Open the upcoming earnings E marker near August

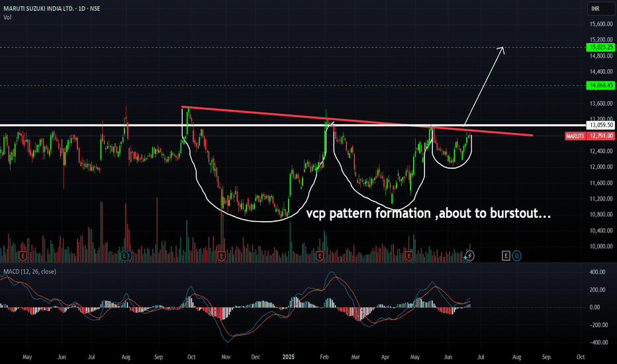pyautogui.click(x=506, y=255)
